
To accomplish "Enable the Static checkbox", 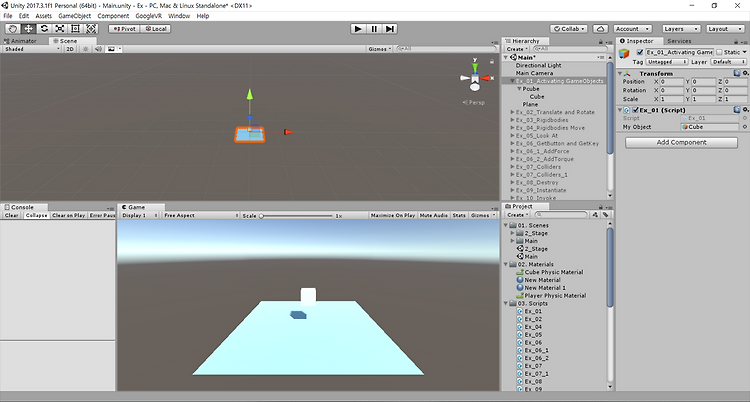I will [x=719, y=52].
